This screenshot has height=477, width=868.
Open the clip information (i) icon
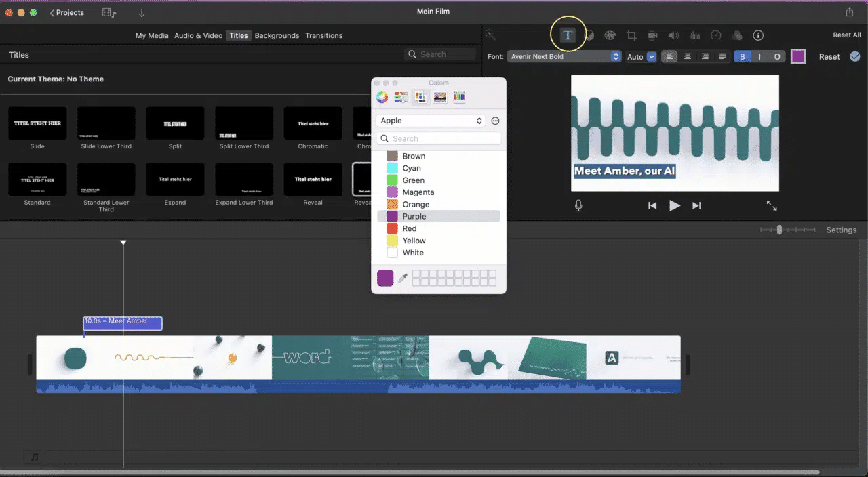click(x=758, y=35)
